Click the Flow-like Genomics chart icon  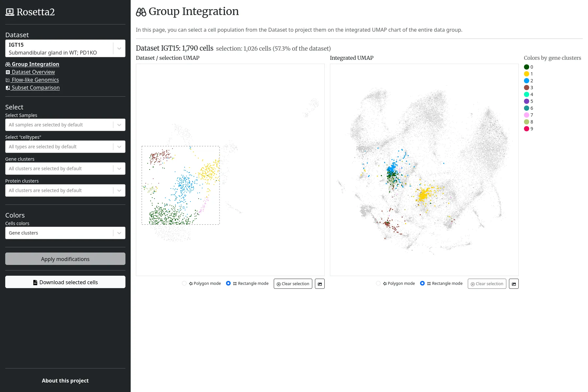point(8,80)
